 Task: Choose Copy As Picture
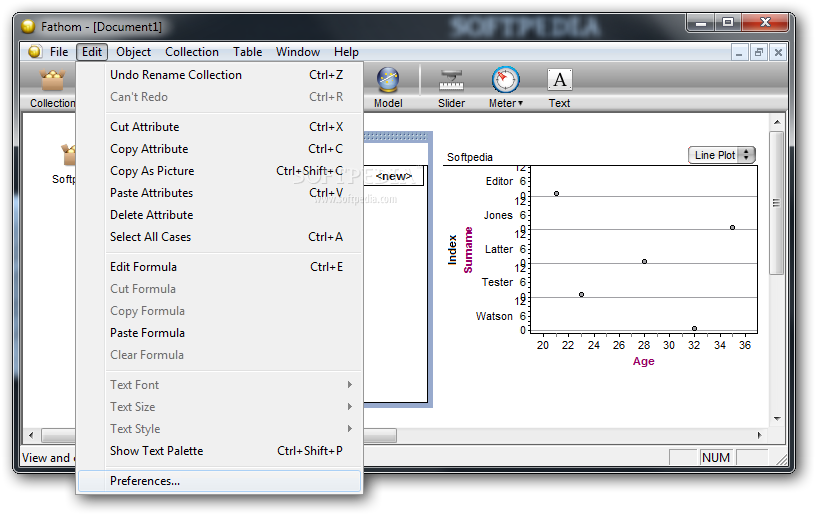[x=219, y=171]
